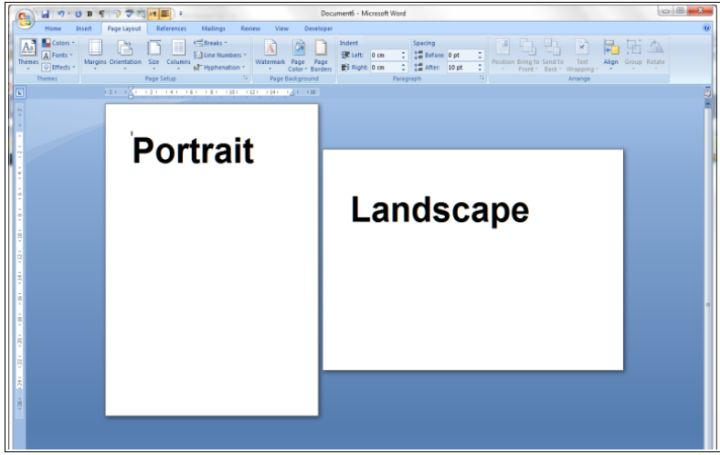Switch to the Mailings tab
This screenshot has width=720, height=455.
[214, 28]
